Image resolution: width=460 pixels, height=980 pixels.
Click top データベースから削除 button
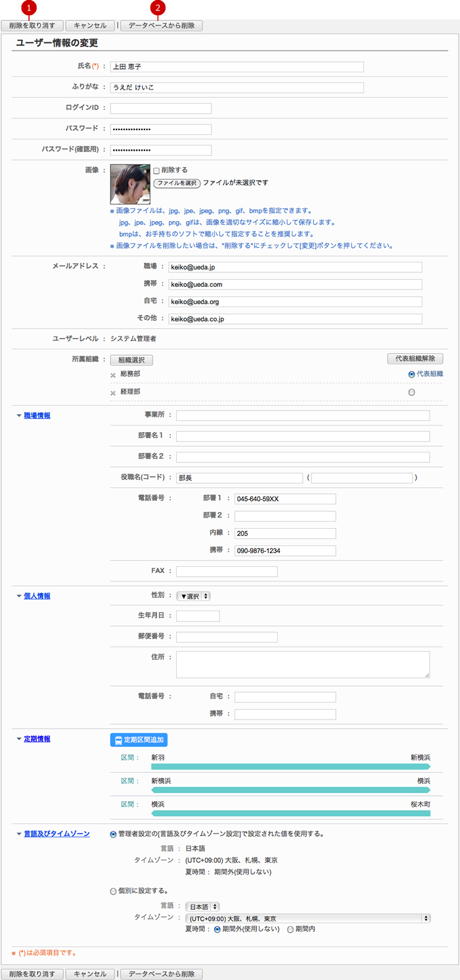tap(161, 26)
